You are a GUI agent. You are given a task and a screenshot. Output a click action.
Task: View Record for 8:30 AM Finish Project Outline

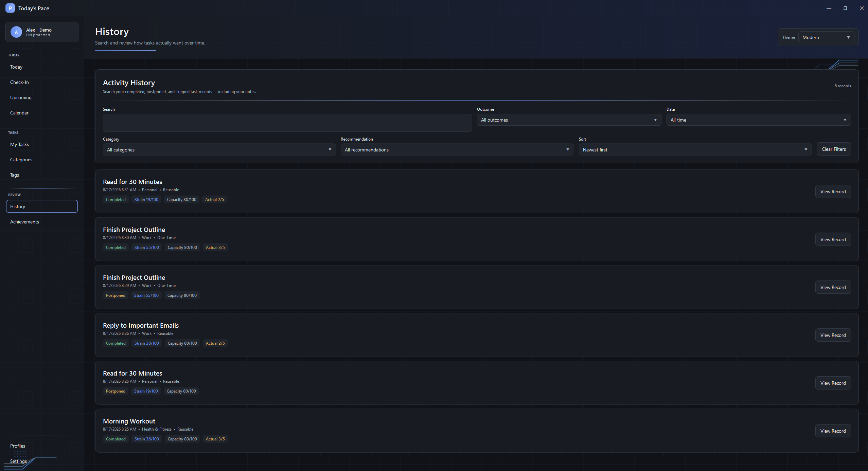(x=833, y=239)
